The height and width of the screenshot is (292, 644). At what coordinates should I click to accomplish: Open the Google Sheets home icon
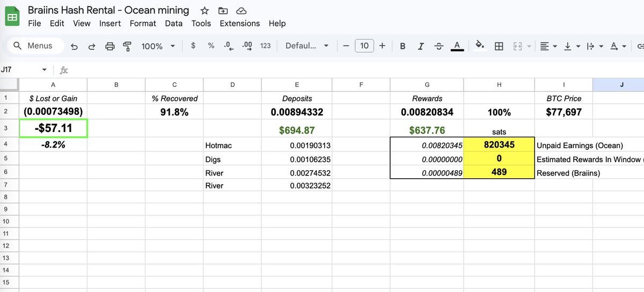click(x=12, y=16)
